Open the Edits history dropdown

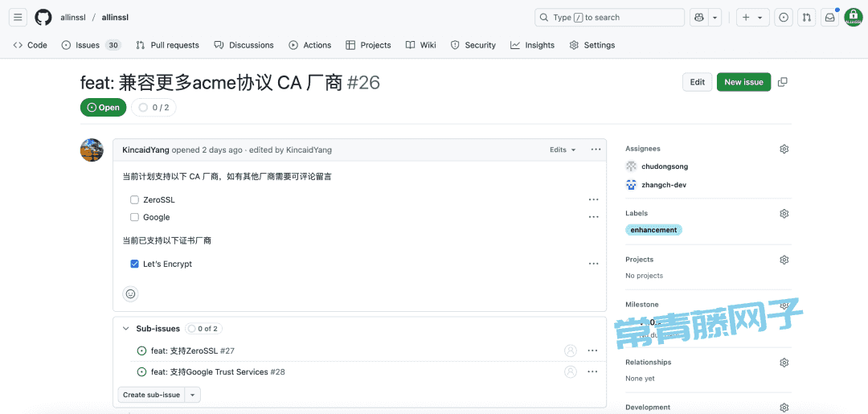point(563,150)
